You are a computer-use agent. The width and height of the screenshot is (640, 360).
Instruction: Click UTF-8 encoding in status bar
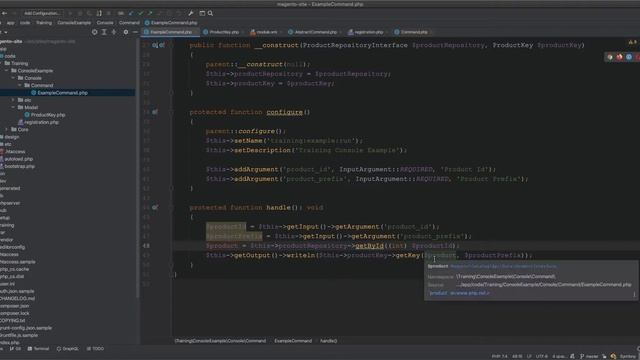point(542,356)
